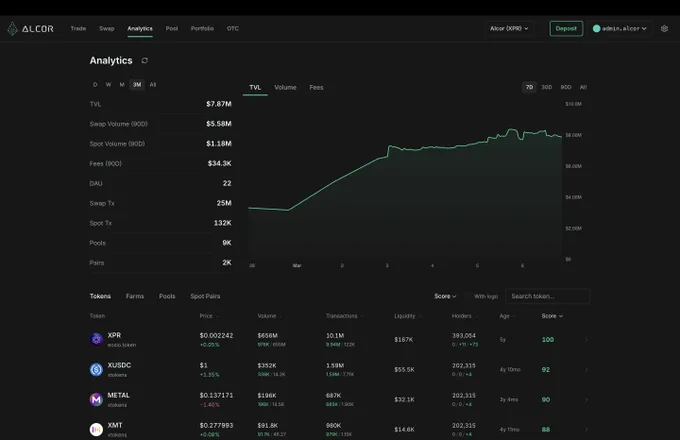The width and height of the screenshot is (680, 440).
Task: Click XPR price $0.002242
Action: point(216,336)
